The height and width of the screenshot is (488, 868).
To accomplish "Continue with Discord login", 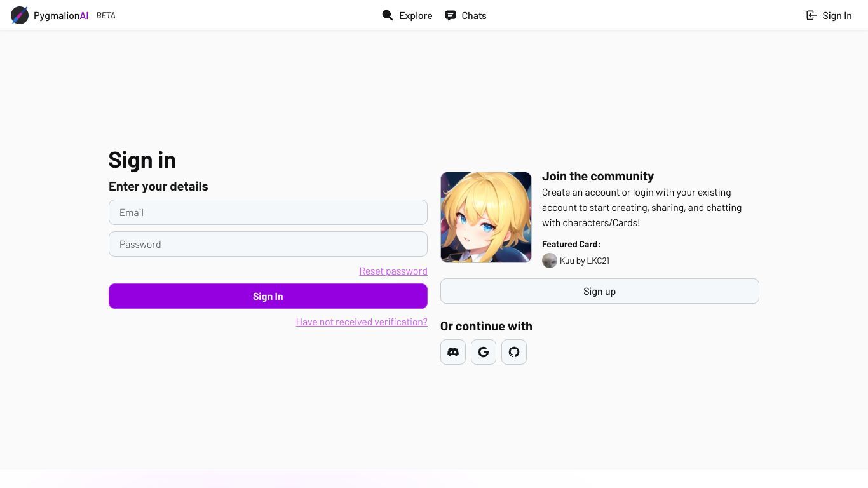I will (453, 352).
